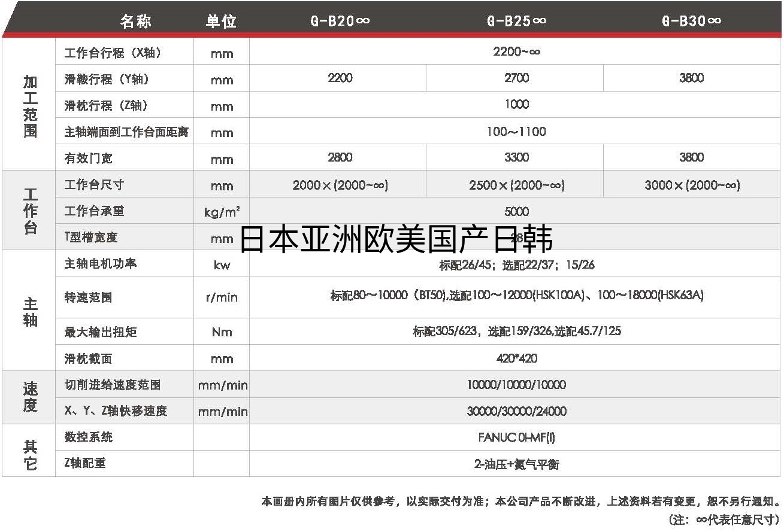Click the 2-油压+氮气平衡 value
The width and height of the screenshot is (784, 532).
pos(516,464)
